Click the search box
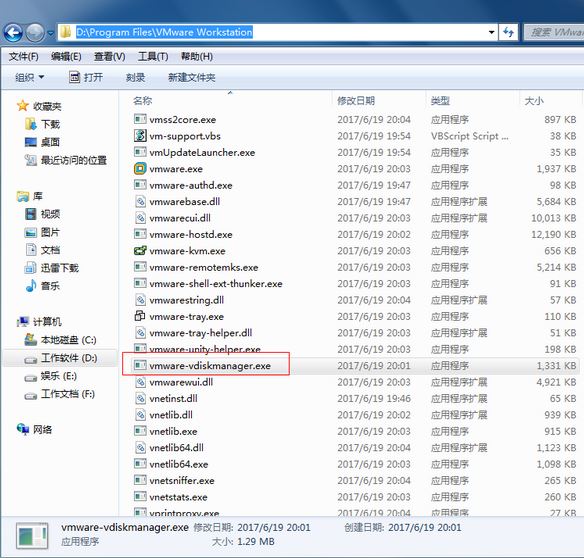The image size is (584, 558). (x=554, y=32)
